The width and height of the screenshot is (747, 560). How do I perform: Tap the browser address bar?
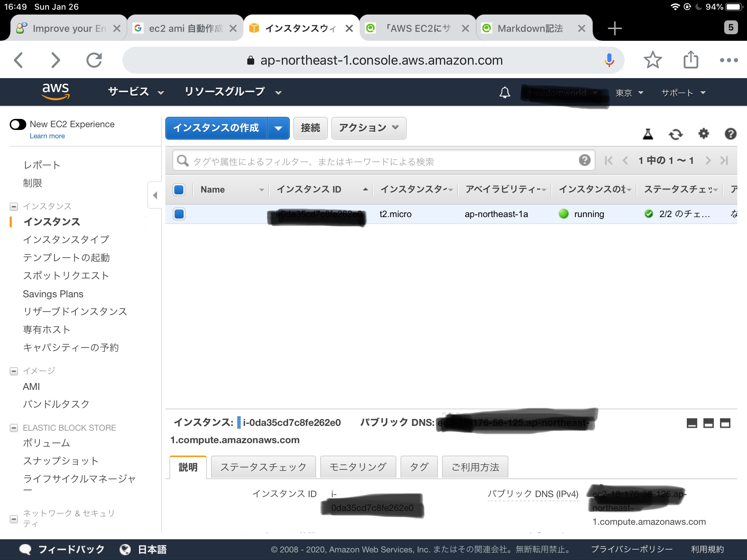[373, 60]
